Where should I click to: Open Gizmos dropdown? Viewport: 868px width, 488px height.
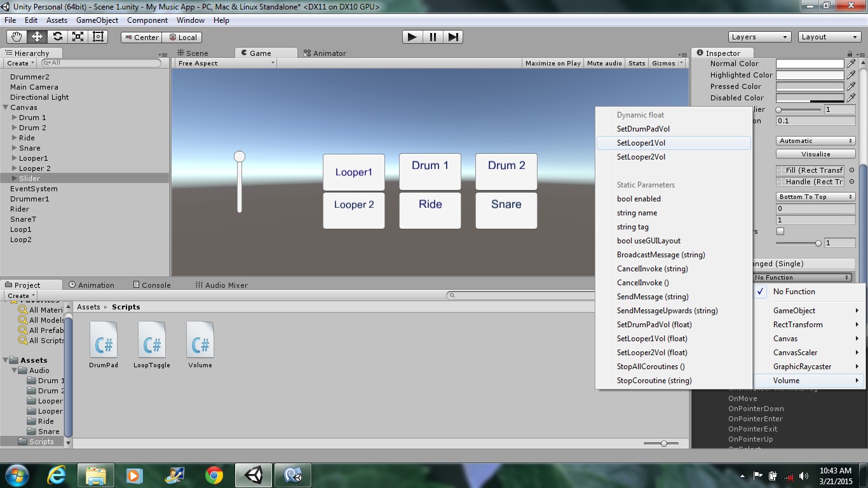(x=667, y=64)
